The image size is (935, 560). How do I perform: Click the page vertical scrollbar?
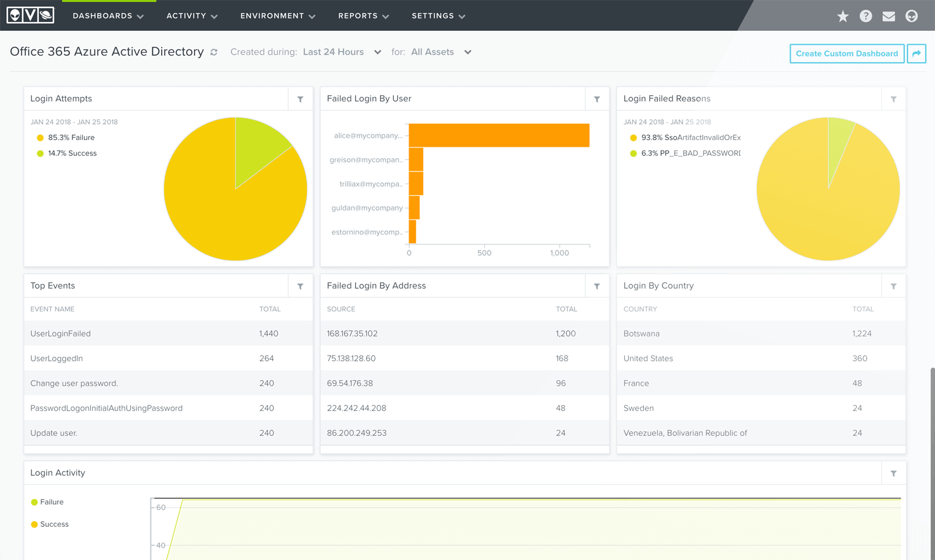pyautogui.click(x=933, y=464)
